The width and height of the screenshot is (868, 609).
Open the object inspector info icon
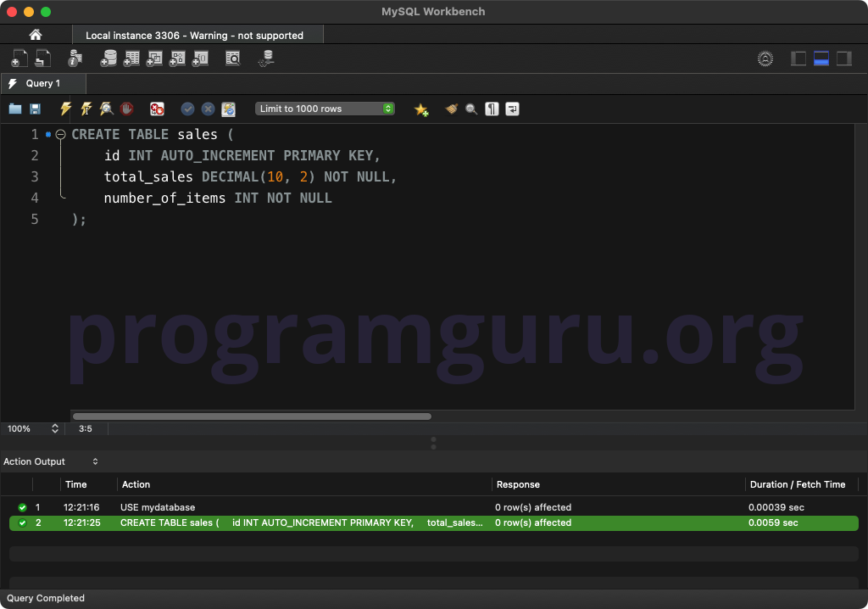click(x=75, y=59)
